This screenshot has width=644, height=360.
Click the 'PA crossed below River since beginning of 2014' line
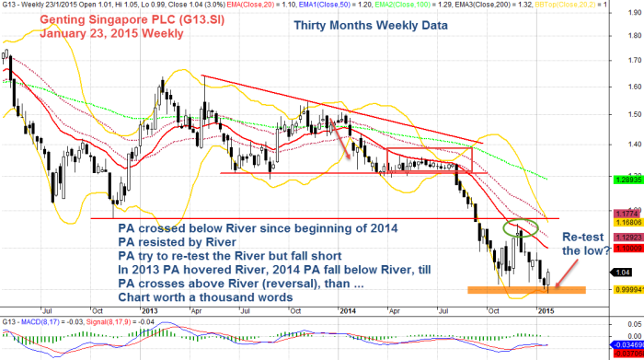pyautogui.click(x=258, y=228)
